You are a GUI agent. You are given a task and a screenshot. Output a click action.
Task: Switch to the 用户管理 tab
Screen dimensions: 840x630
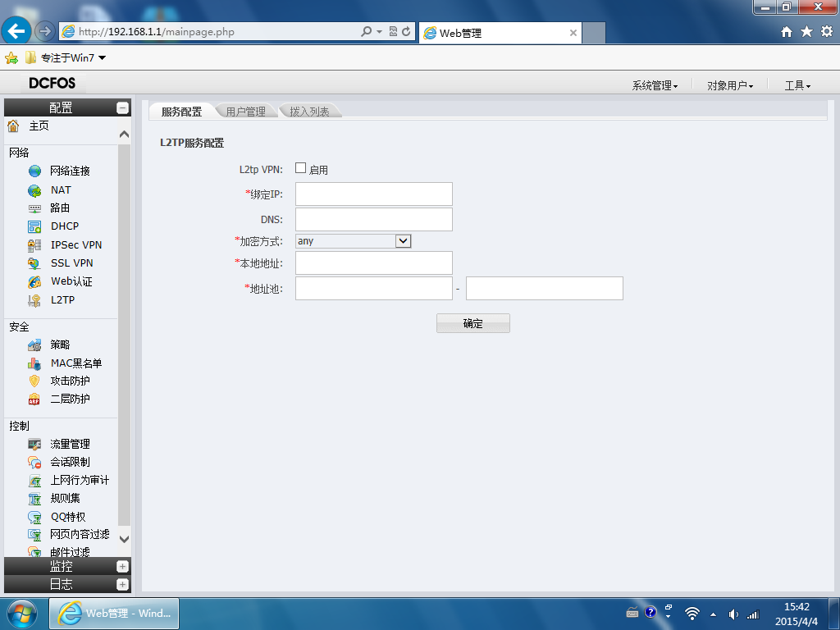tap(246, 112)
